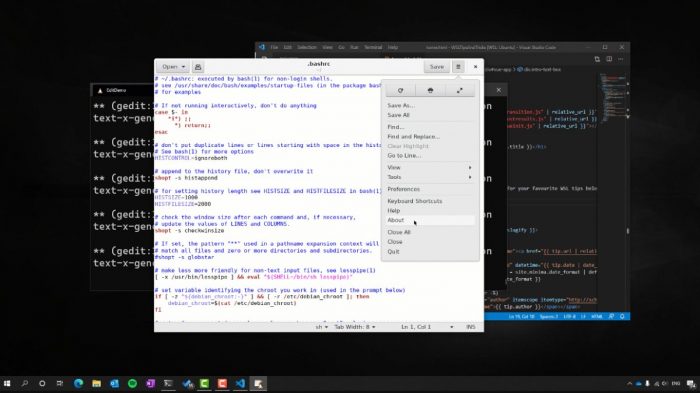The image size is (700, 393).
Task: Open VS Code File menu
Action: (x=274, y=47)
